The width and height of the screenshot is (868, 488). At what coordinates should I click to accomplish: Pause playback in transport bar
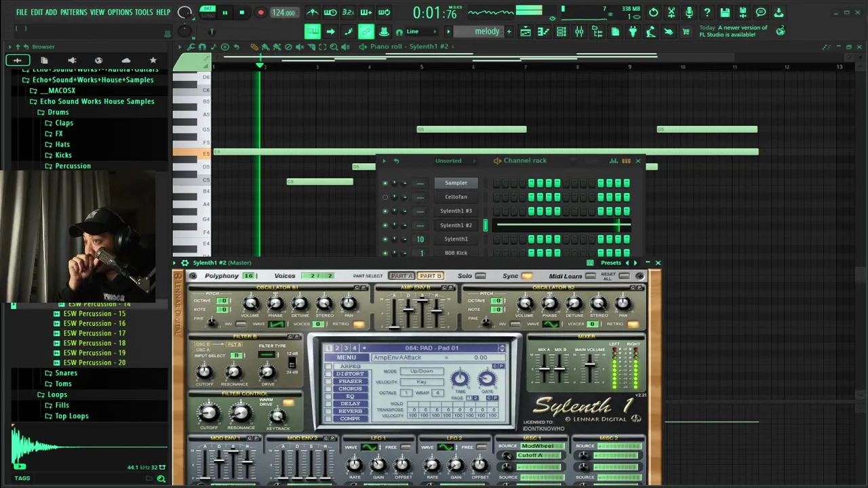pos(225,13)
